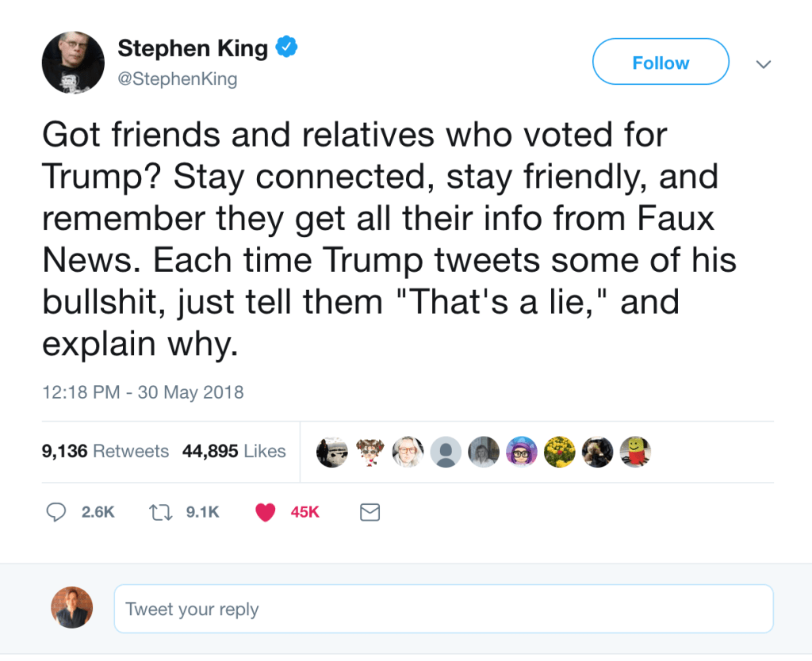Click your own avatar beside the reply box

(72, 608)
